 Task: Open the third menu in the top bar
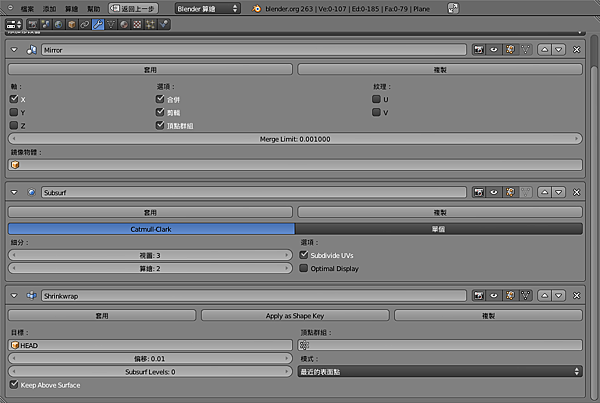coord(72,8)
